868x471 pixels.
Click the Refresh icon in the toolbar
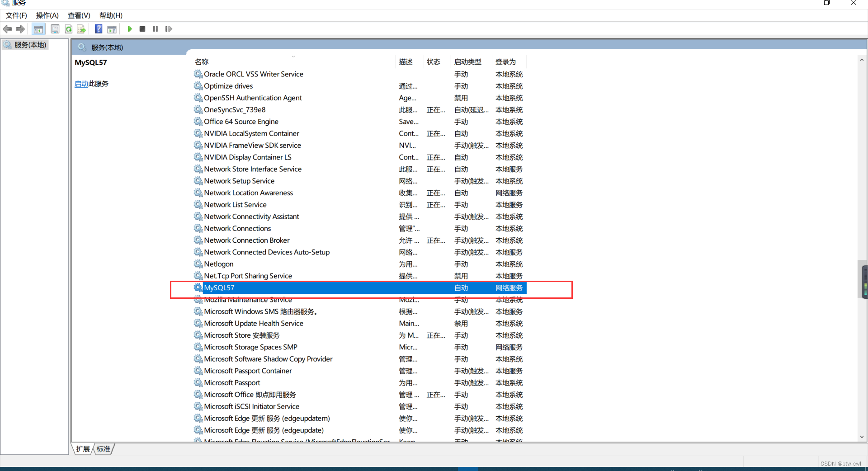coord(68,29)
